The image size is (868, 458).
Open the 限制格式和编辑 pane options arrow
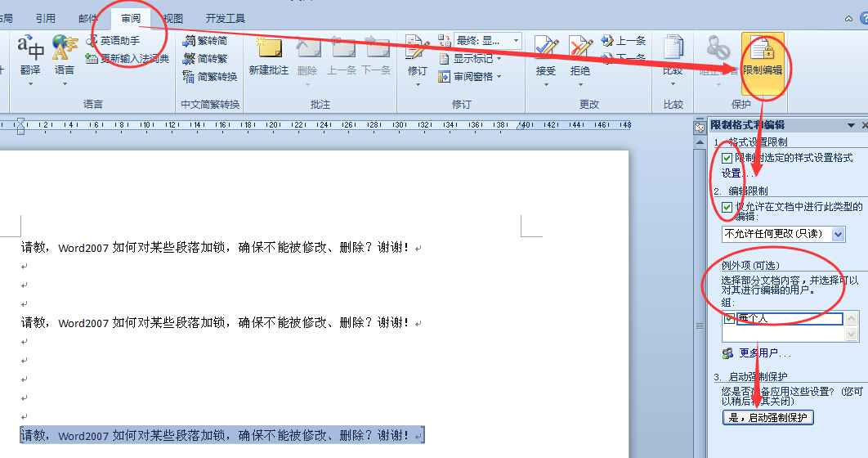[x=852, y=126]
